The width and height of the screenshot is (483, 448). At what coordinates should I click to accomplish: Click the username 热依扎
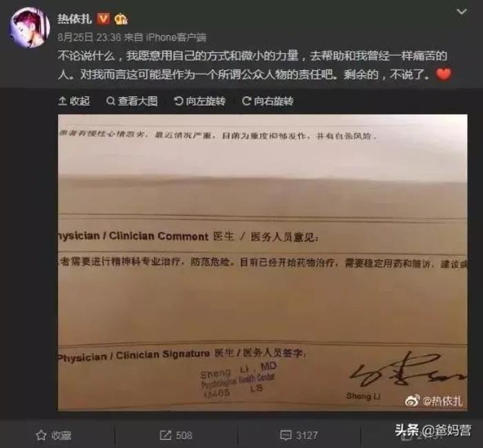75,19
